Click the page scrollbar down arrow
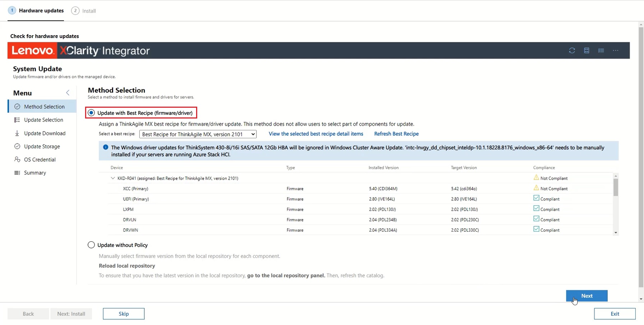This screenshot has height=325, width=644. click(x=641, y=299)
